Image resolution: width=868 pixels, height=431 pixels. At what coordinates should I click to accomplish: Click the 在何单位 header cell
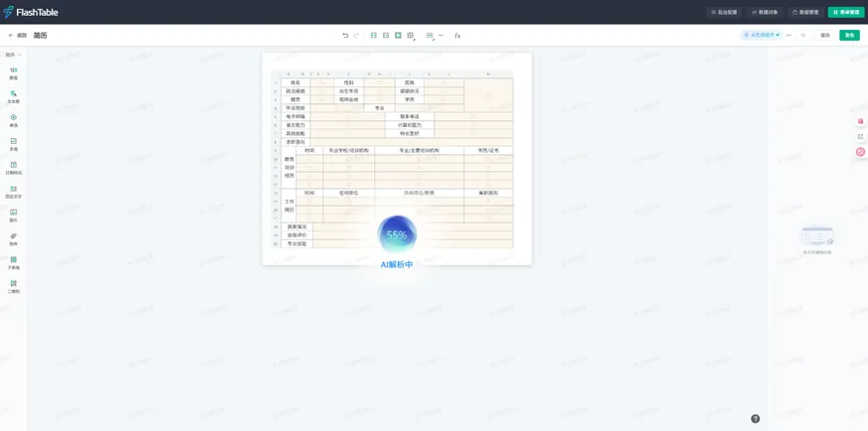point(349,193)
